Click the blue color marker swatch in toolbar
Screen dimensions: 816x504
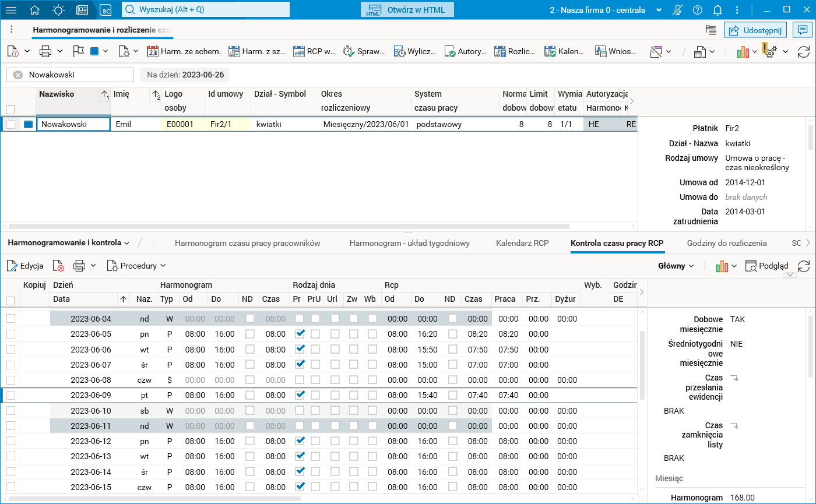[94, 51]
